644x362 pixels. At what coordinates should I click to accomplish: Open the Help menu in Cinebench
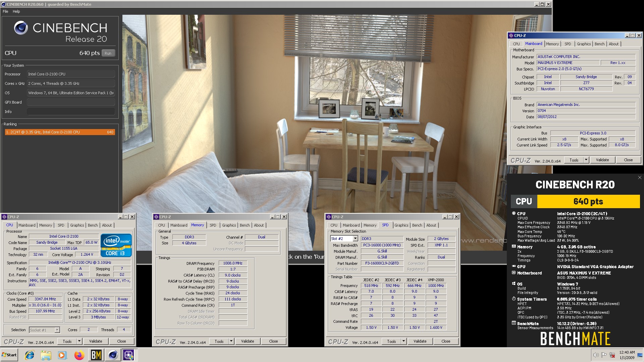tap(16, 11)
